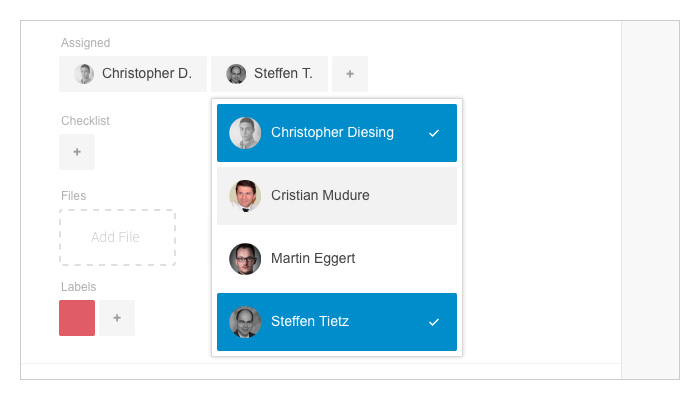
Task: Click Martin Eggert's profile photo
Action: point(245,258)
